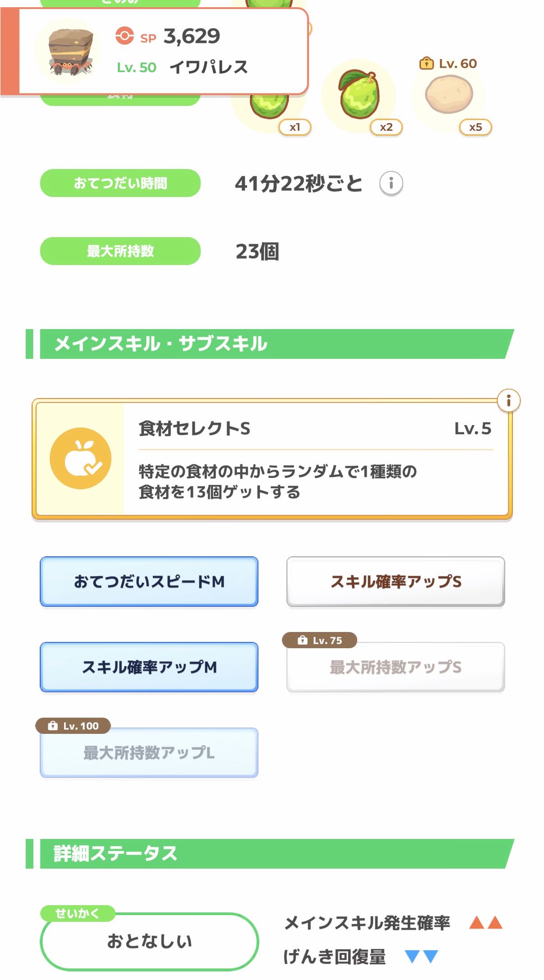Tap the Poké Ball SP icon
544x980 pixels.
pos(124,36)
